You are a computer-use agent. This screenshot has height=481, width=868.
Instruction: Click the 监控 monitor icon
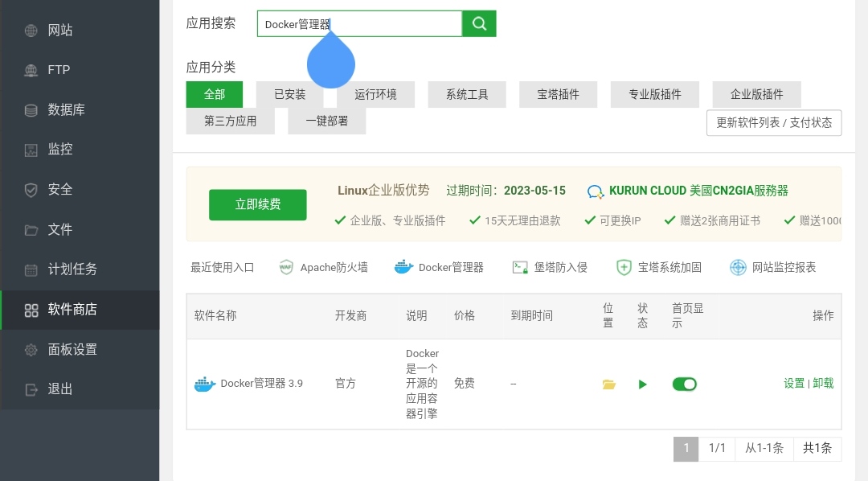tap(31, 150)
